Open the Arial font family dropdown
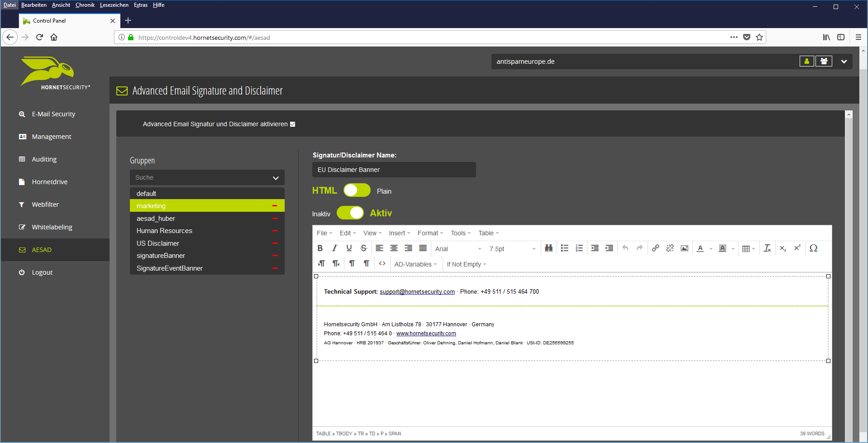Viewport: 868px width, 443px height. (458, 248)
